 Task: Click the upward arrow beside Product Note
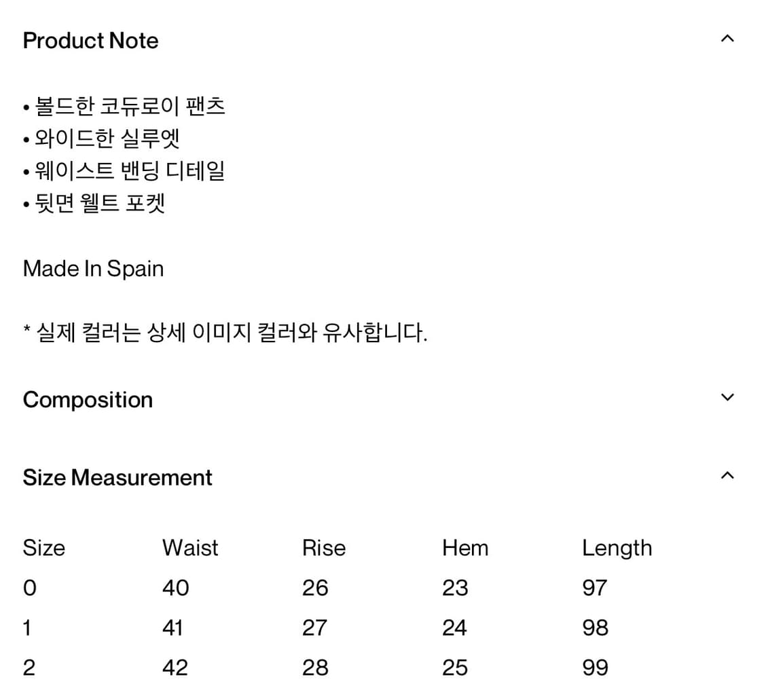coord(728,39)
